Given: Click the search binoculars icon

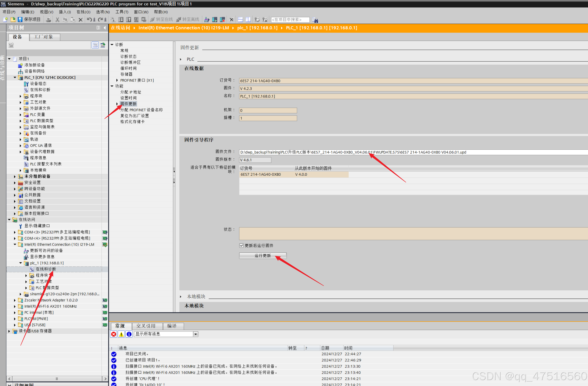Looking at the screenshot, I should point(315,20).
